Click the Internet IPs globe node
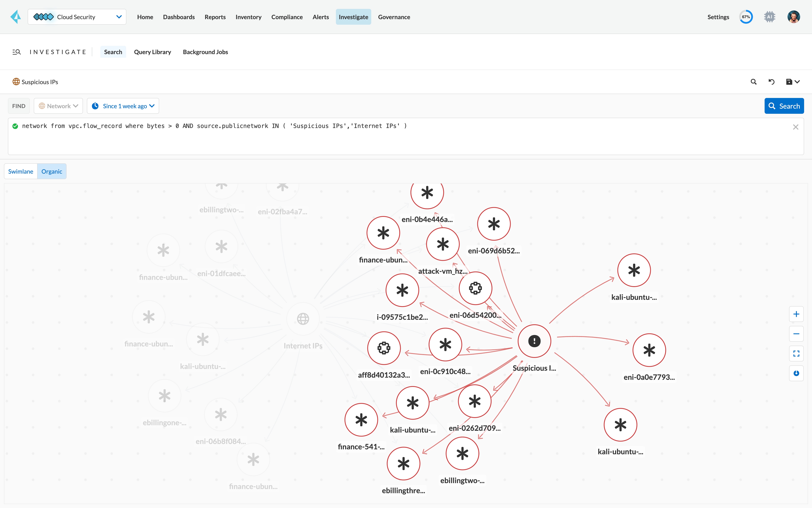 [x=303, y=319]
